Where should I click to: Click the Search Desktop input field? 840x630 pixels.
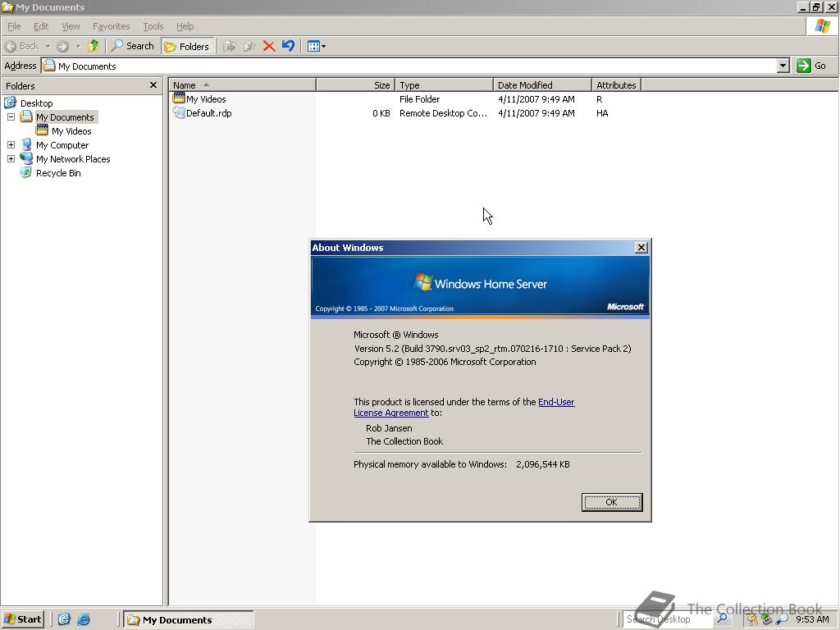(x=668, y=619)
